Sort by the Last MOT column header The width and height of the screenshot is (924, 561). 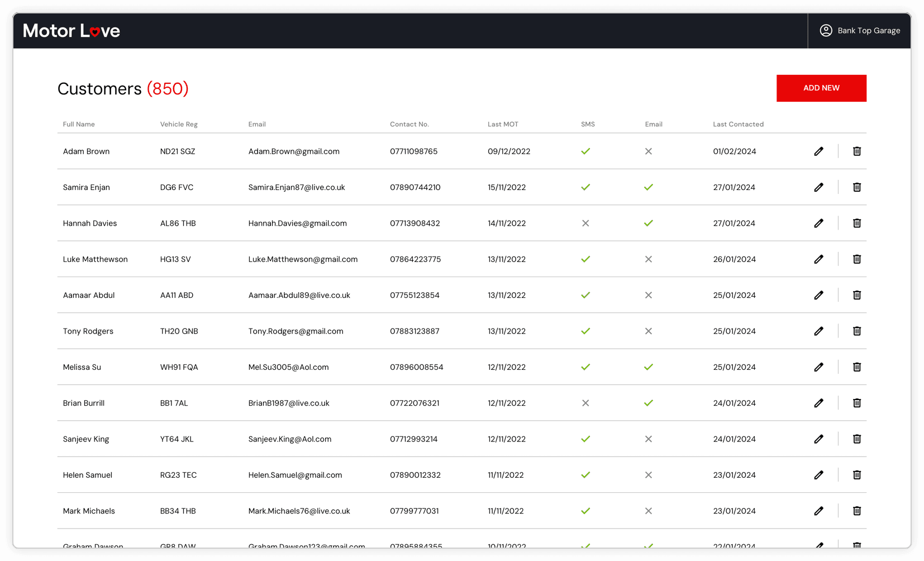502,124
